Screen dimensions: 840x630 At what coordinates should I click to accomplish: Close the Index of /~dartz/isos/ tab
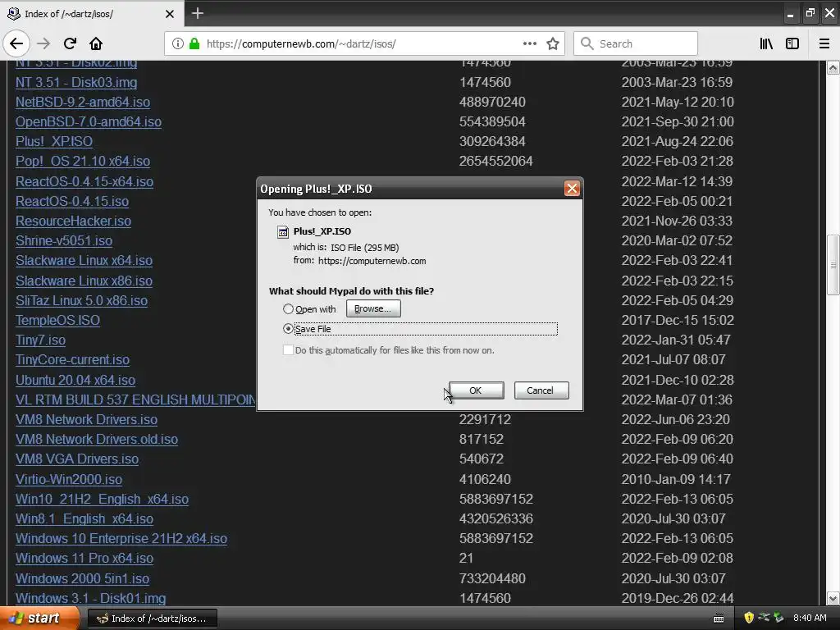coord(169,14)
